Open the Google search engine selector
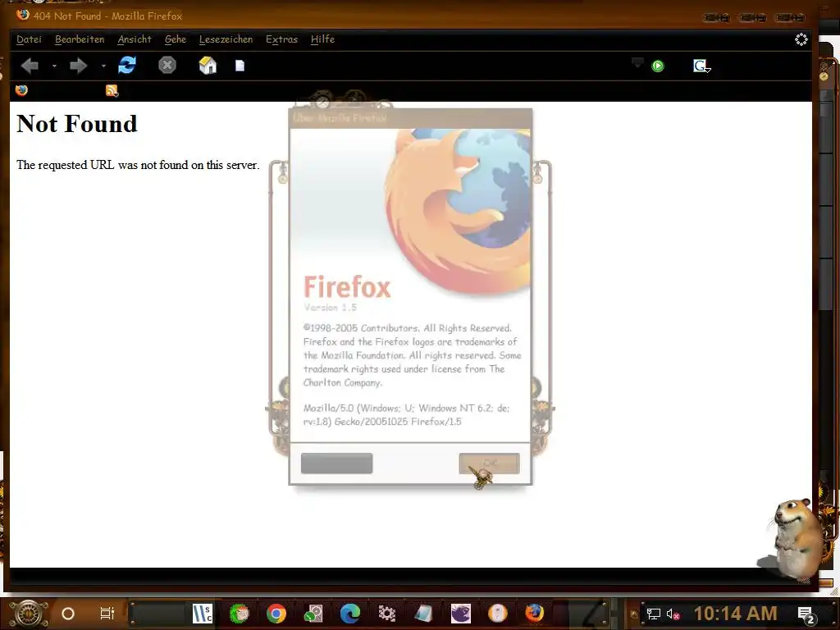This screenshot has height=630, width=840. click(x=701, y=66)
